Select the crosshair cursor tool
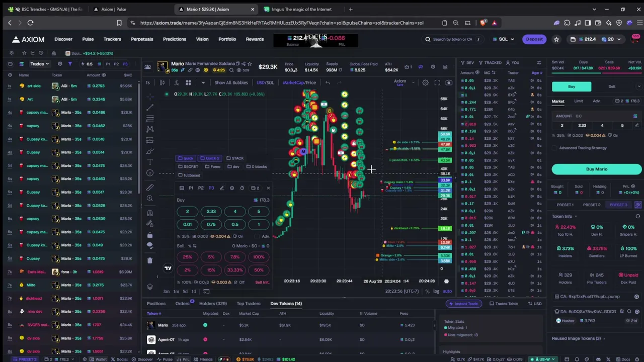644x362 pixels. pos(150,96)
